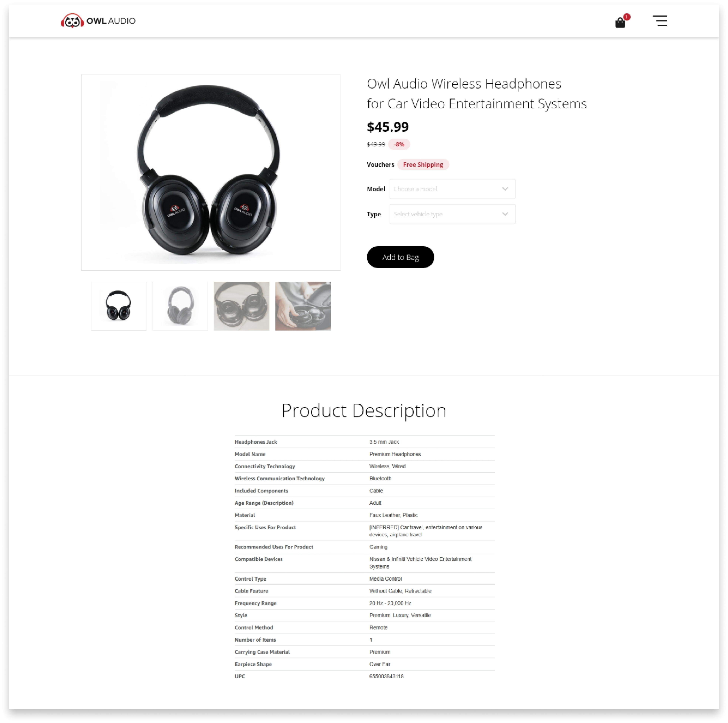Click the UPC number 655003843118
This screenshot has height=723, width=728.
click(386, 676)
